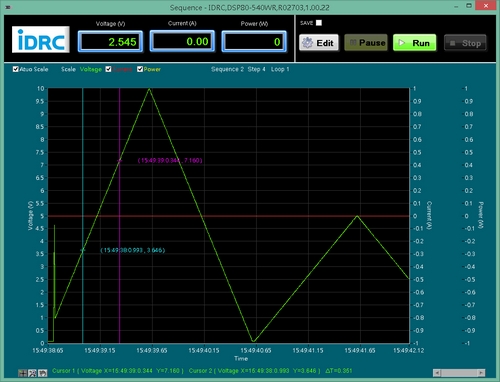The height and width of the screenshot is (382, 500).
Task: Choose the pan hand tool icon
Action: pos(42,373)
